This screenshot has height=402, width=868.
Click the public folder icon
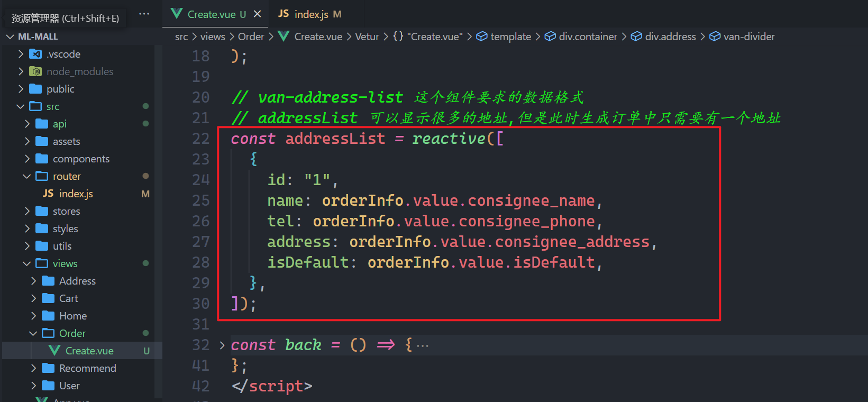point(35,89)
